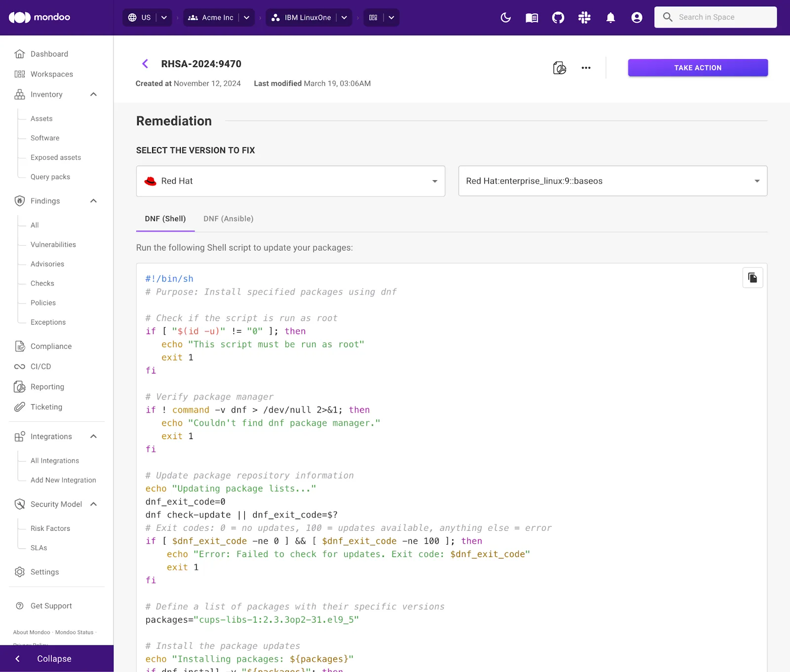Collapse the Findings section

click(93, 201)
